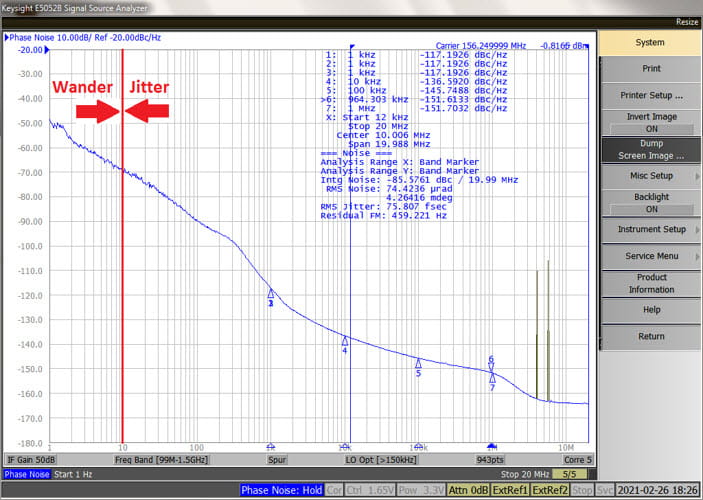The width and height of the screenshot is (703, 500).
Task: Click the Phase Noise: Hold status indicator
Action: click(279, 490)
